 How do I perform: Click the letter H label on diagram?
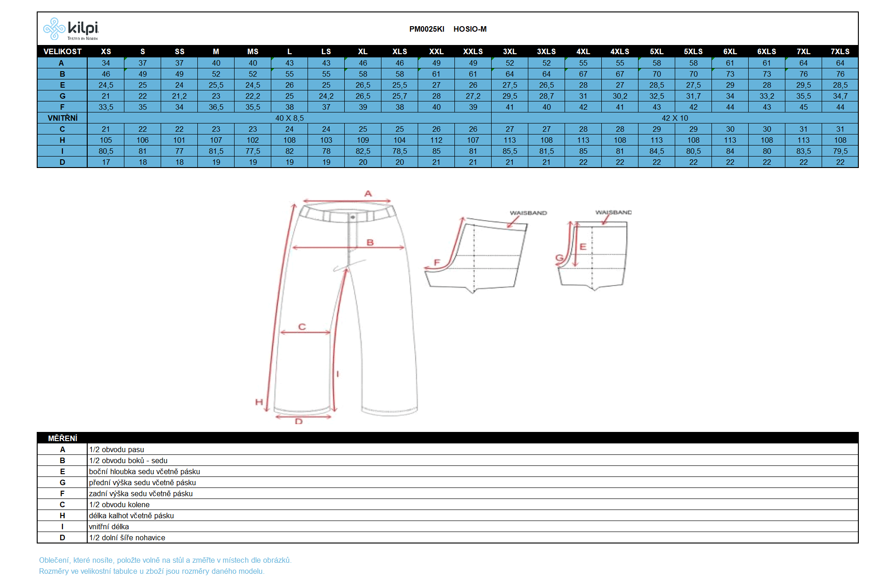259,402
